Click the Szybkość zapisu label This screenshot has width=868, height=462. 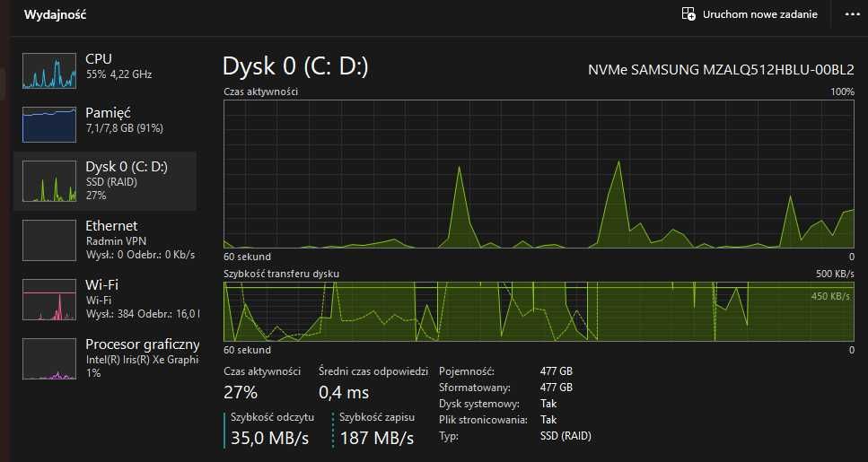coord(377,417)
